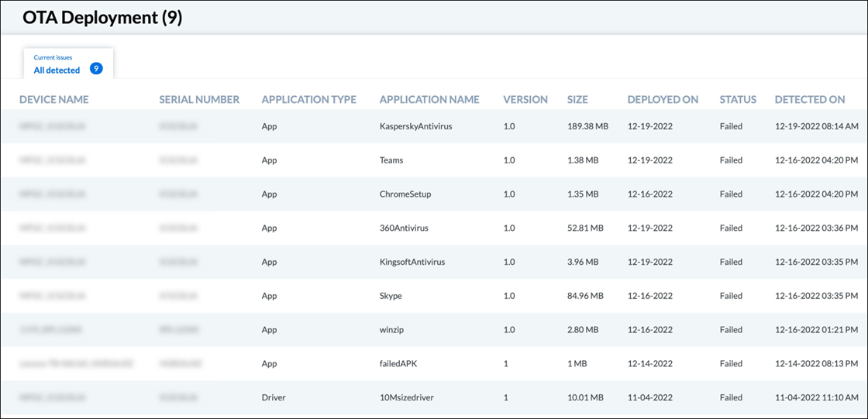Viewport: 868px width, 419px height.
Task: Click the Status column header
Action: tap(738, 99)
